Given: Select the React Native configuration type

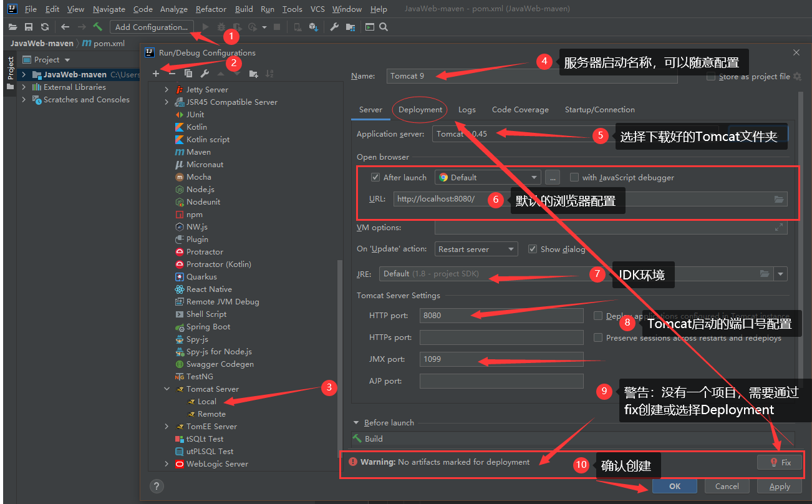Looking at the screenshot, I should coord(209,289).
